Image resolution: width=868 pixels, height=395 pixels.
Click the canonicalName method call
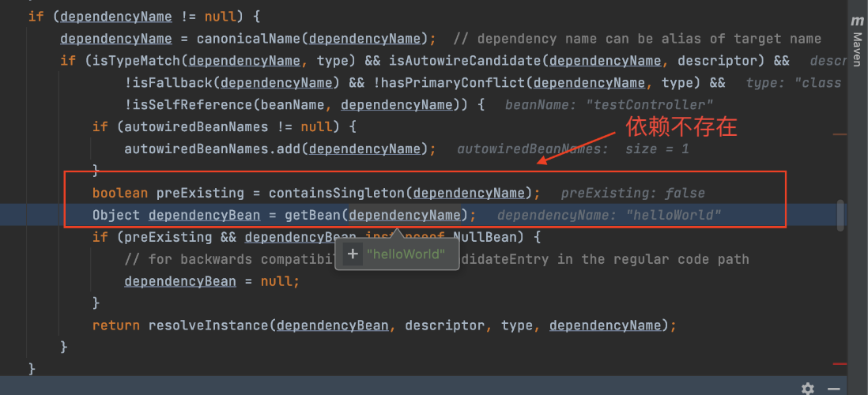tap(241, 39)
